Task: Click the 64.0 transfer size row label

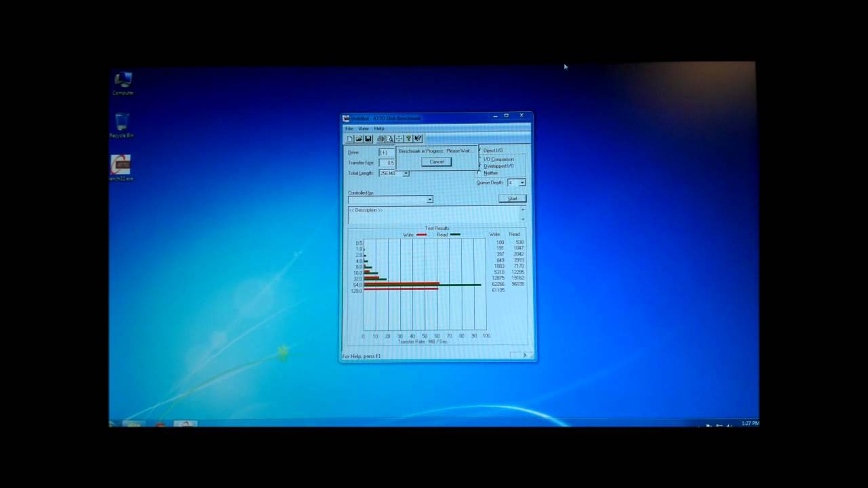Action: (357, 285)
